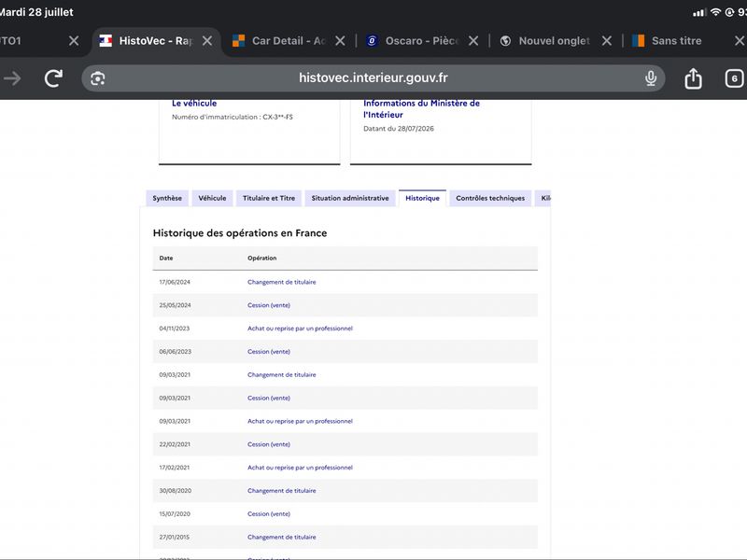Image resolution: width=747 pixels, height=560 pixels.
Task: Click Changement de titulaire dated 17/06/2024
Action: point(282,282)
